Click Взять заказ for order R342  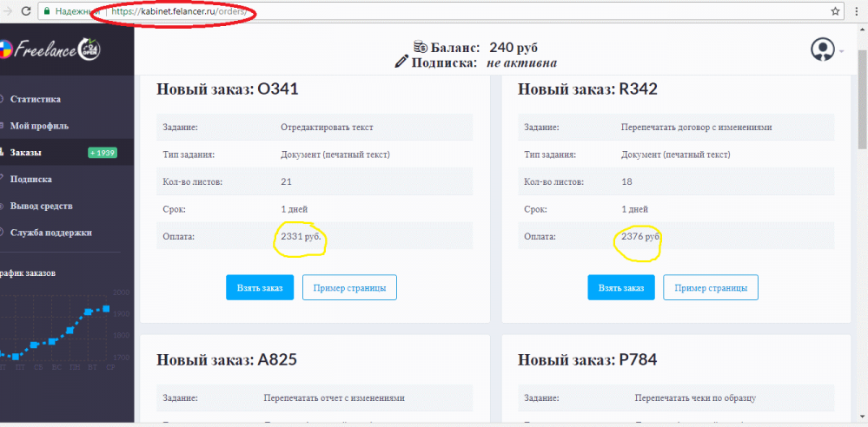pyautogui.click(x=621, y=287)
